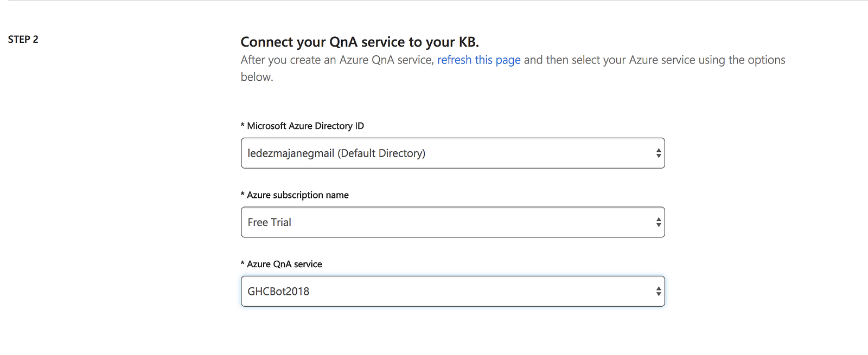The height and width of the screenshot is (355, 868).
Task: Click the word "below." in the description
Action: click(257, 77)
